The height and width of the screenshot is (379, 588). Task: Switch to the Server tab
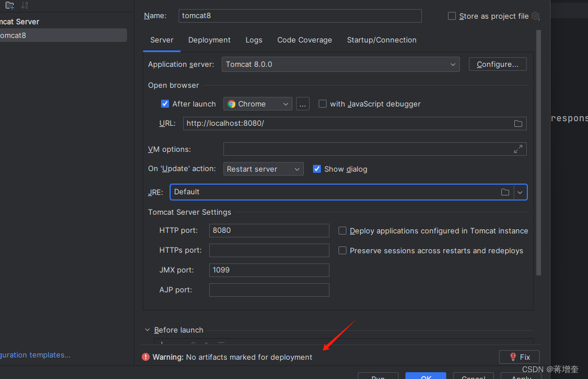point(162,40)
